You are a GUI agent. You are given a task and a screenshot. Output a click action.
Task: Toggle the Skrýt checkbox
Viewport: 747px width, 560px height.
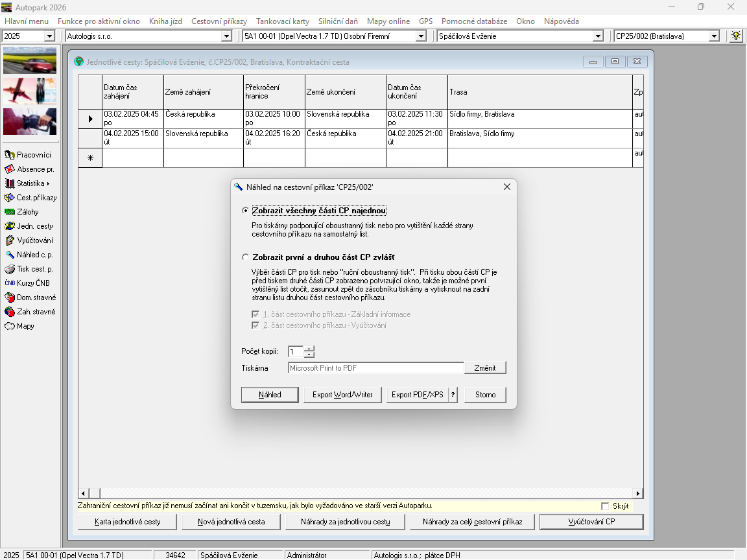605,506
